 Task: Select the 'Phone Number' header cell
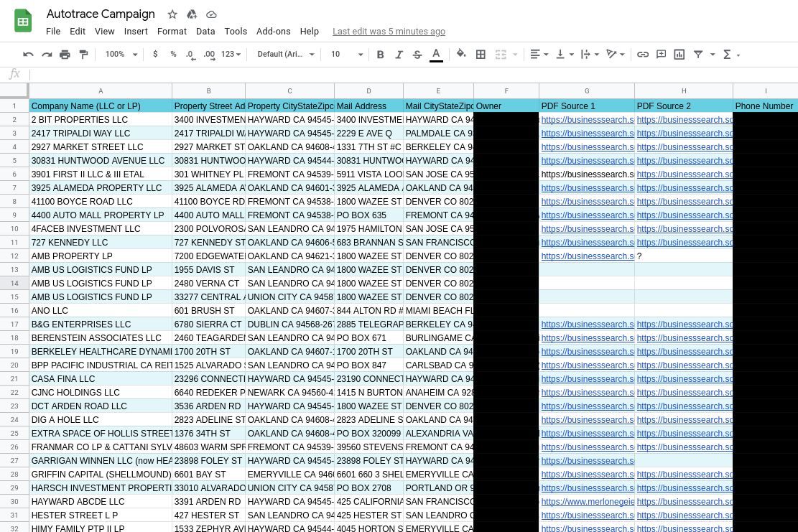pyautogui.click(x=765, y=106)
